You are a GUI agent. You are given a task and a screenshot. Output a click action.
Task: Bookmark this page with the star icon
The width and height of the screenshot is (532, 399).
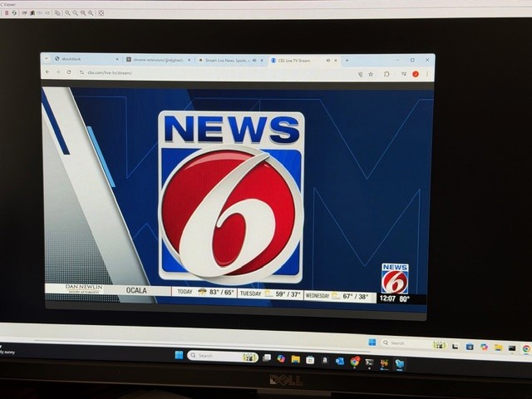coord(371,74)
